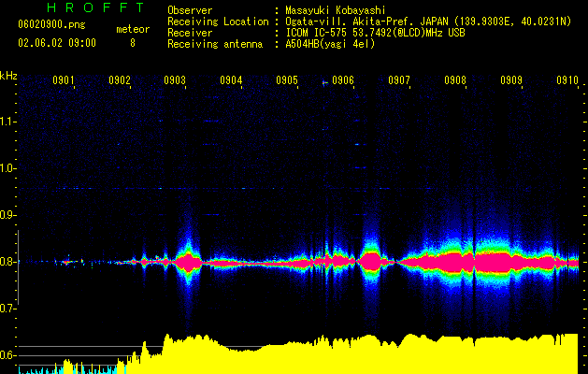Click the 0.7 kHz axis label

pyautogui.click(x=7, y=309)
